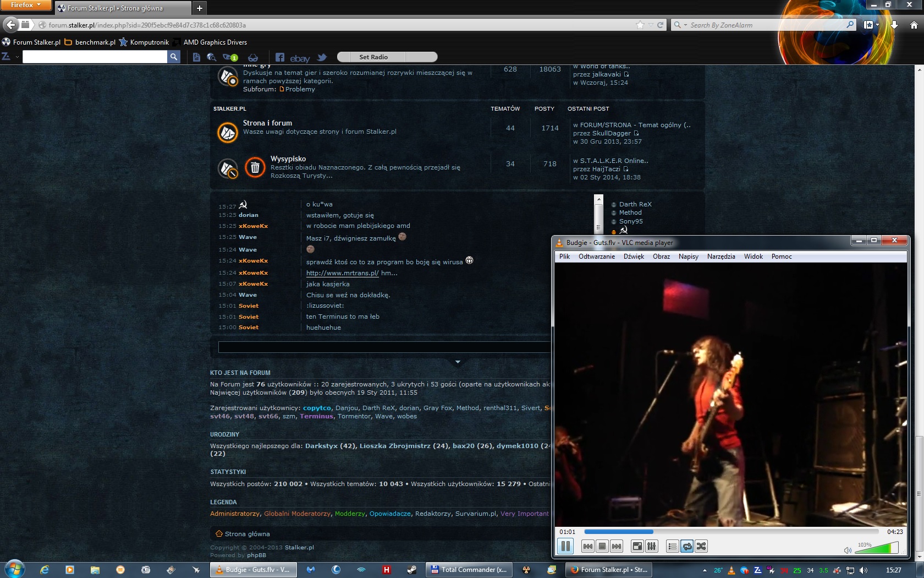Image resolution: width=924 pixels, height=578 pixels.
Task: Adjust VLC volume slider at 103%
Action: point(876,548)
